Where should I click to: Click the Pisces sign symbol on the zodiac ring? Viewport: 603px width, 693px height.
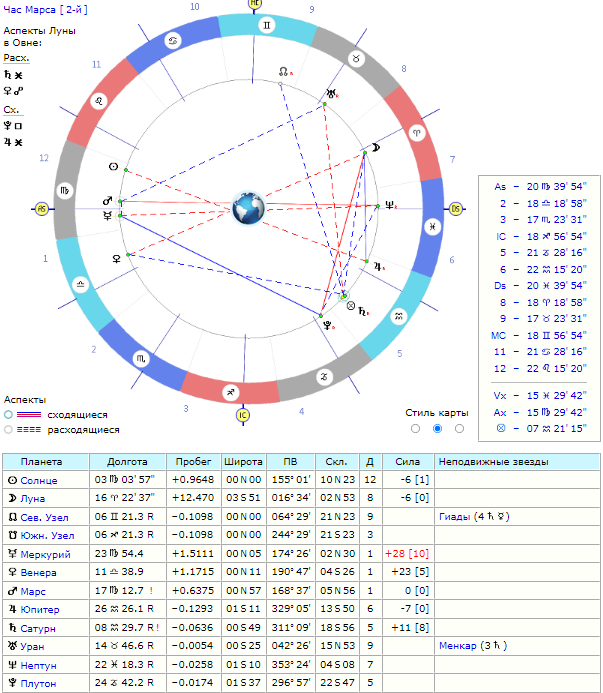pos(432,227)
